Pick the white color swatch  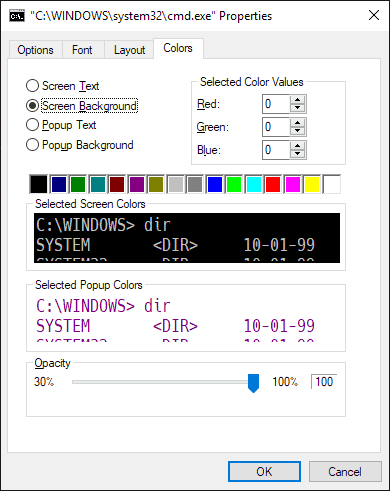[x=332, y=184]
